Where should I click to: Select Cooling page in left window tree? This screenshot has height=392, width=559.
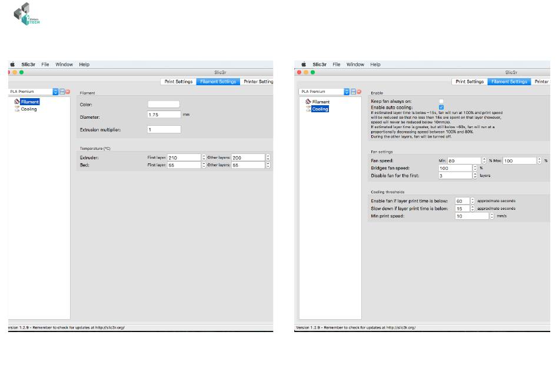29,109
